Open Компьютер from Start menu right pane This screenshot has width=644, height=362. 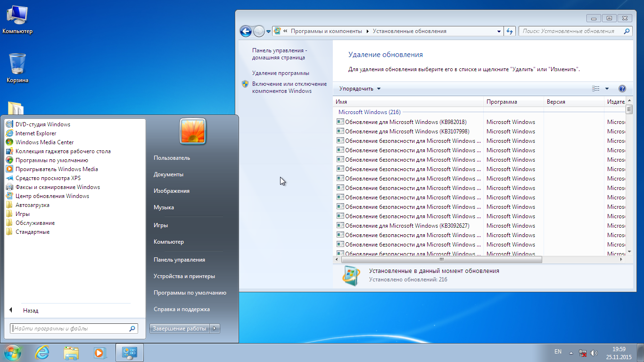coord(169,242)
